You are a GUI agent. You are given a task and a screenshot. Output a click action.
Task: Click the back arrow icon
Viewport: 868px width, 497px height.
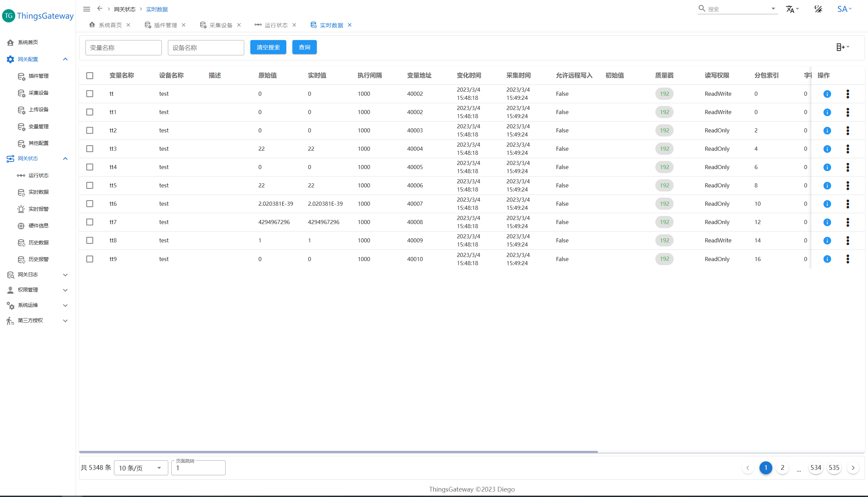point(100,8)
